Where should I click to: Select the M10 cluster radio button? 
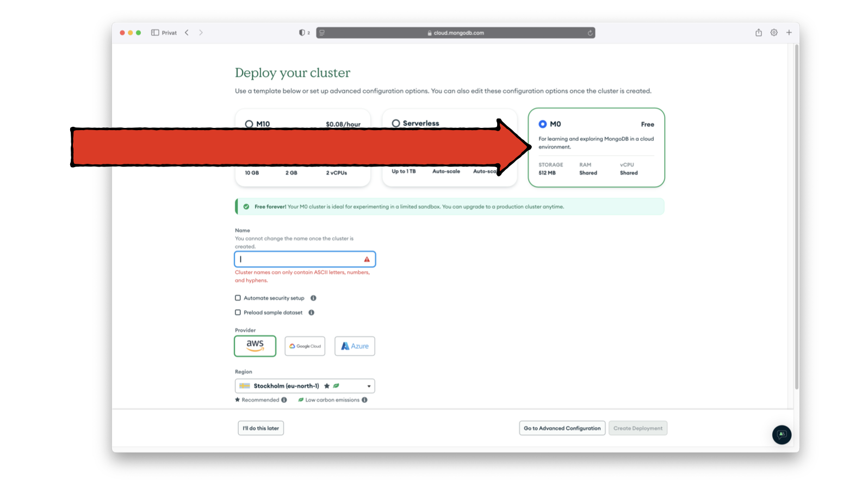click(249, 124)
